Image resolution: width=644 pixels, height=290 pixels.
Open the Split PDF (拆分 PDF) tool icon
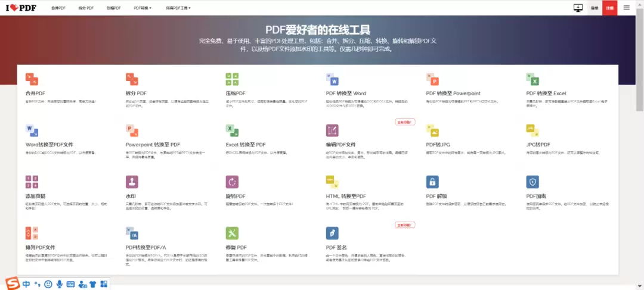pyautogui.click(x=132, y=79)
